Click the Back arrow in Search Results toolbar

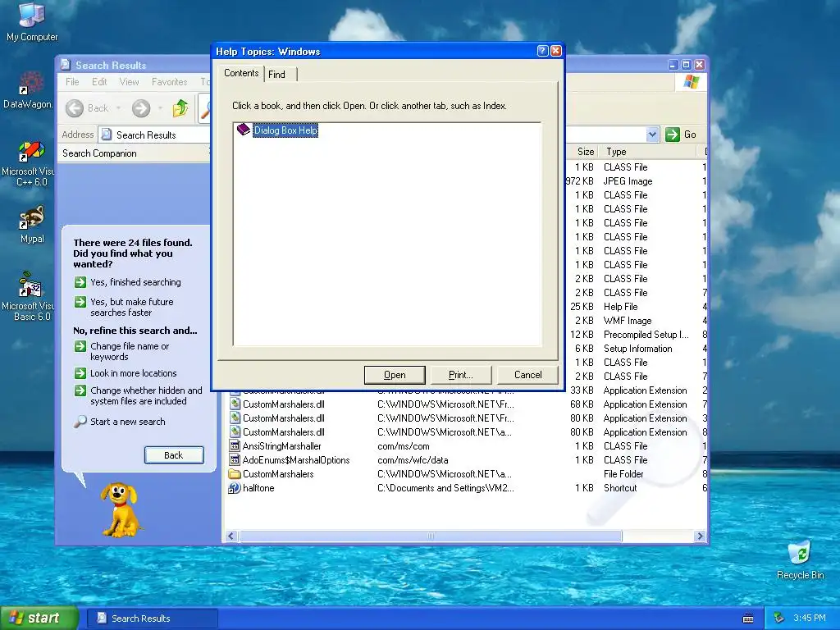pos(75,108)
